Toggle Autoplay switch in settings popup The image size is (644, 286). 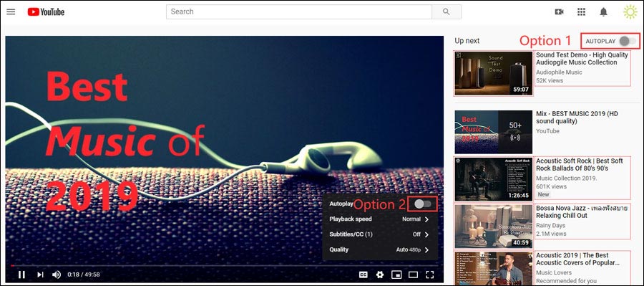(423, 204)
